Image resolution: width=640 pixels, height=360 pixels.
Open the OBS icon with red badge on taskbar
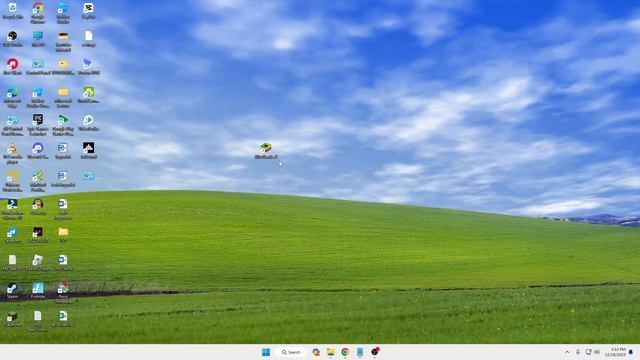point(375,351)
